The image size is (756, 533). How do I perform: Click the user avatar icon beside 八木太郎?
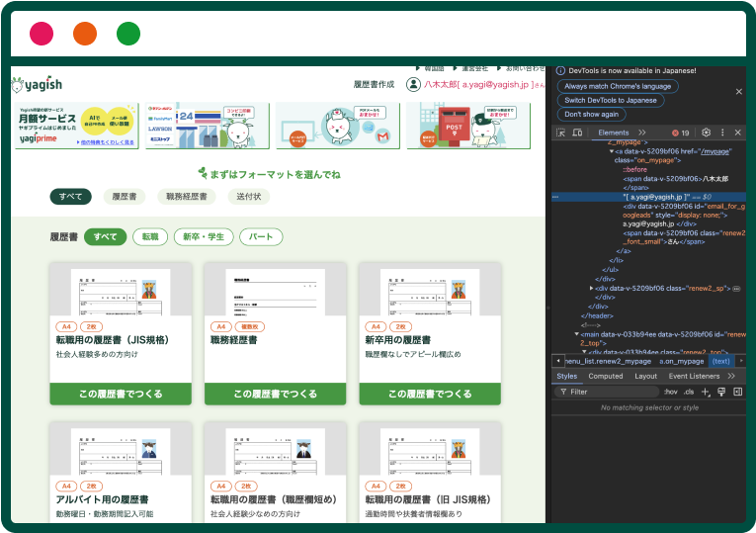tap(413, 84)
